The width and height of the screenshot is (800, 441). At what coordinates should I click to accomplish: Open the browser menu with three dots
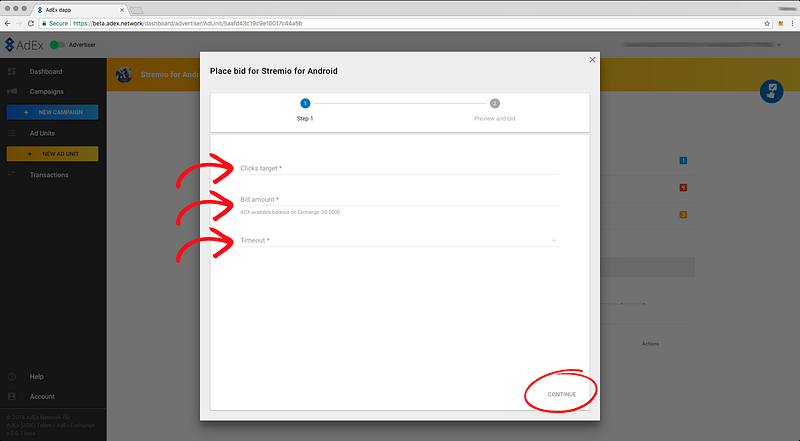tap(793, 23)
